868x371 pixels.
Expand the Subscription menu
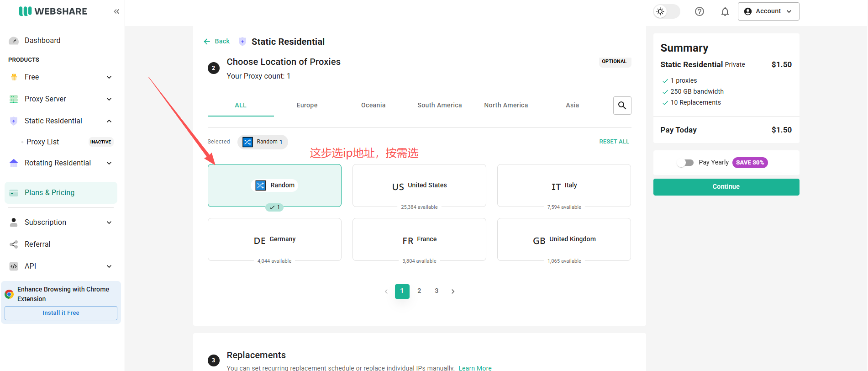pyautogui.click(x=109, y=223)
